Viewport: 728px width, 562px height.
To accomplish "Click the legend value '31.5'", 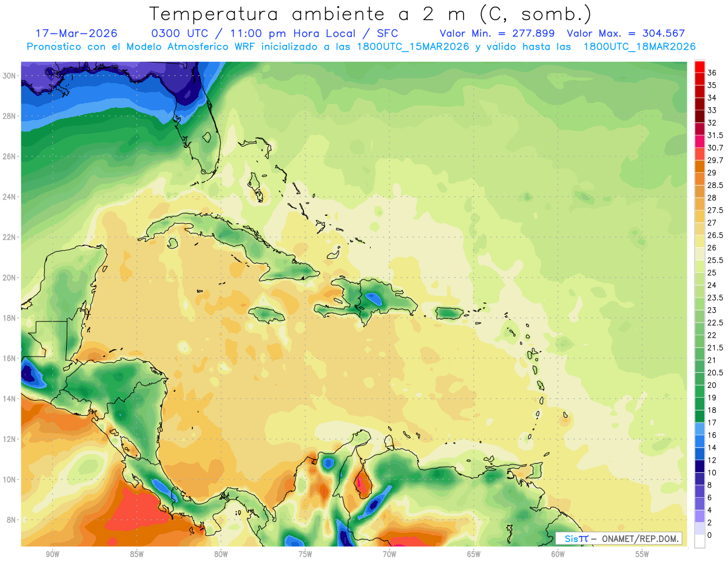I will coord(715,135).
